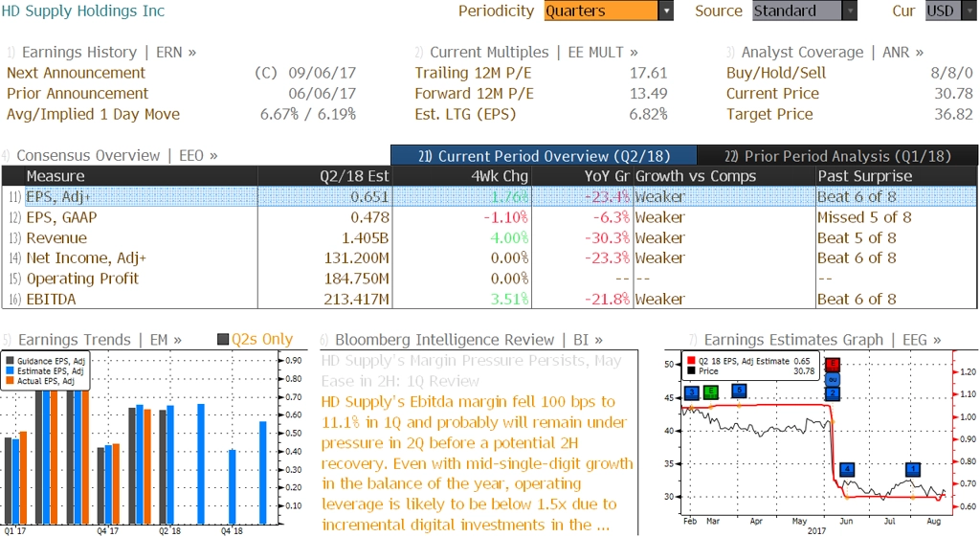
Task: Click the orange Actual EPS legend swatch
Action: click(10, 381)
